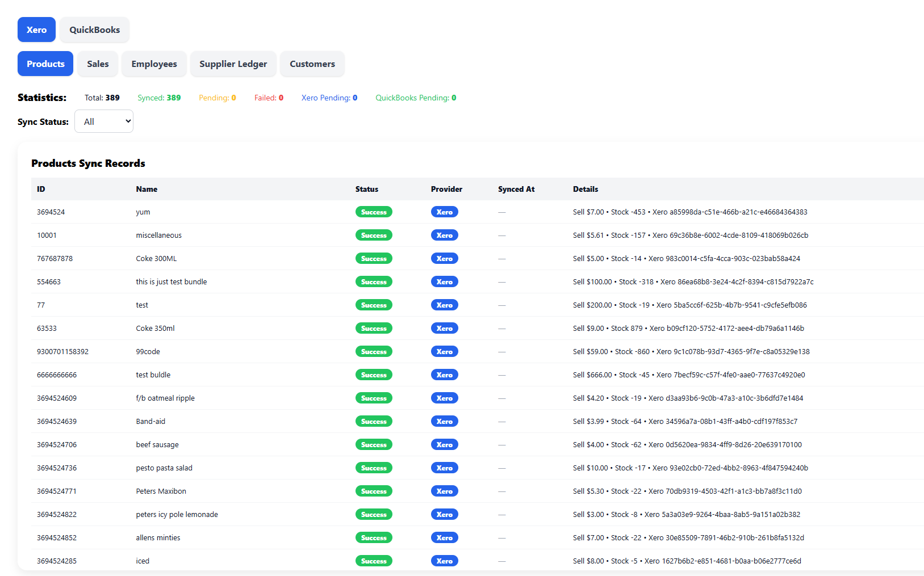Select product ID 3694524
The image size is (924, 576).
click(51, 212)
